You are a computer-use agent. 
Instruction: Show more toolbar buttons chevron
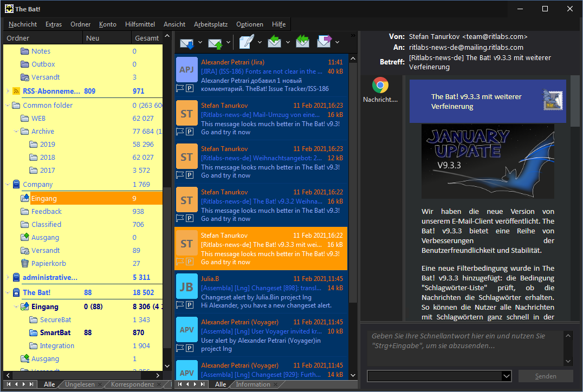coord(353,36)
